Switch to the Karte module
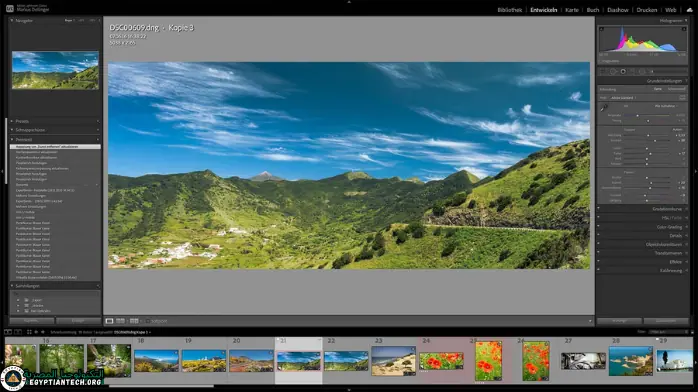This screenshot has height=392, width=698. pos(572,10)
